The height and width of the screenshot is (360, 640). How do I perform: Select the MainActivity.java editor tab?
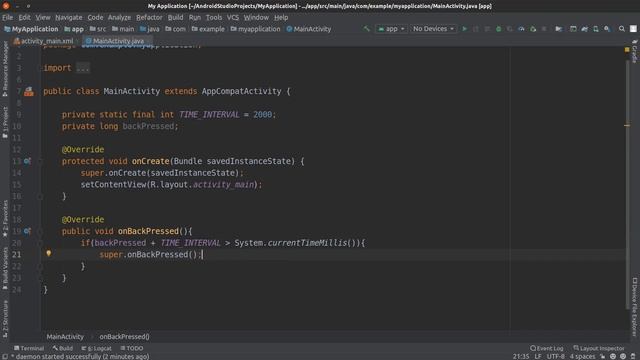click(x=118, y=41)
